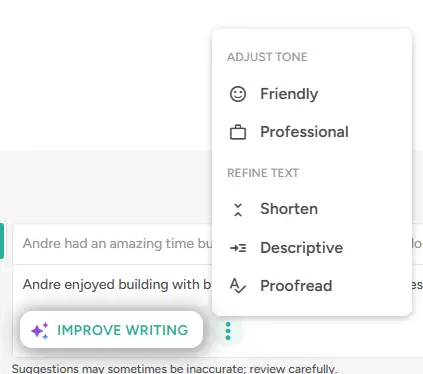
Task: Click the 'Suggestions may sometimes be inaccurate' notice
Action: click(x=174, y=369)
